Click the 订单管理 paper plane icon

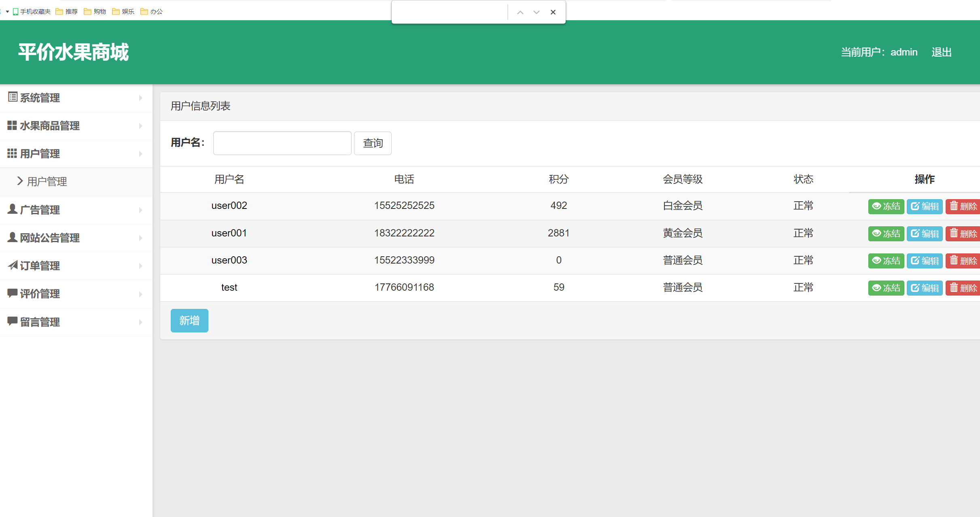click(x=13, y=265)
